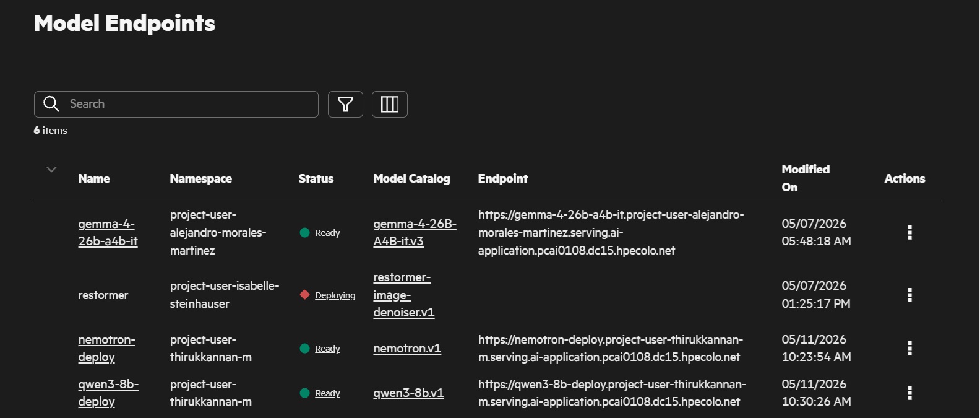Viewport: 980px width, 418px height.
Task: Click the restormer name cell
Action: click(103, 295)
